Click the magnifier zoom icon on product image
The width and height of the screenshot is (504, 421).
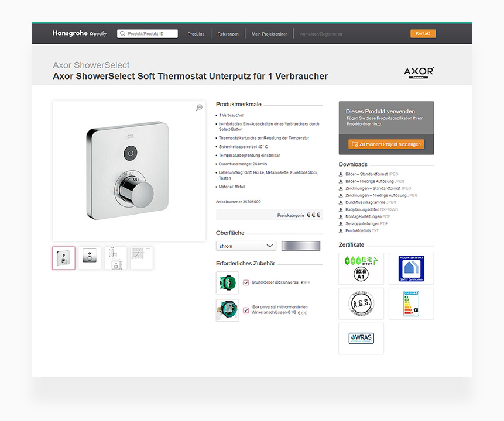pyautogui.click(x=199, y=108)
